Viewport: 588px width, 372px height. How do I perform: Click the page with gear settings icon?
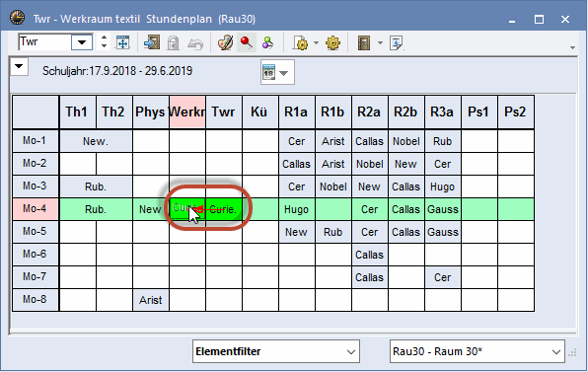(301, 42)
